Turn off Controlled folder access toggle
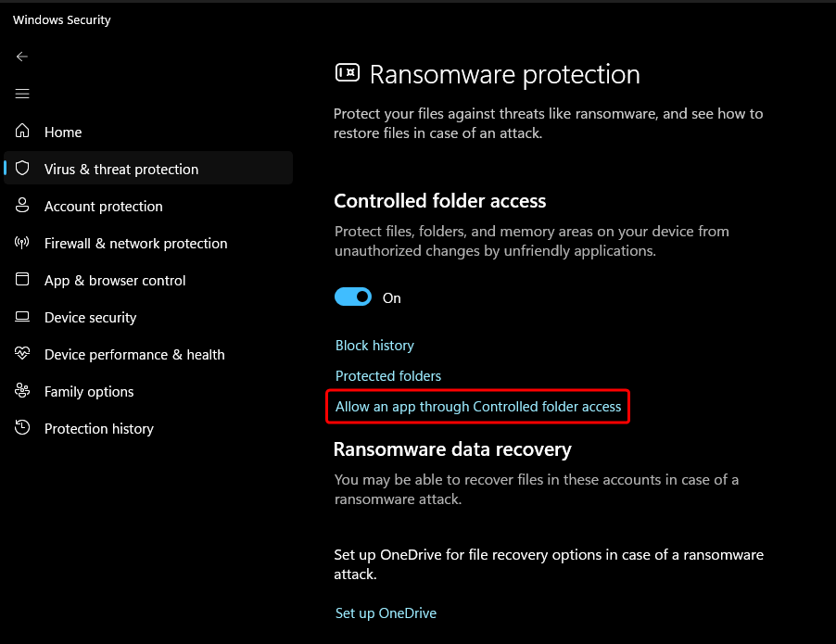 [x=353, y=297]
